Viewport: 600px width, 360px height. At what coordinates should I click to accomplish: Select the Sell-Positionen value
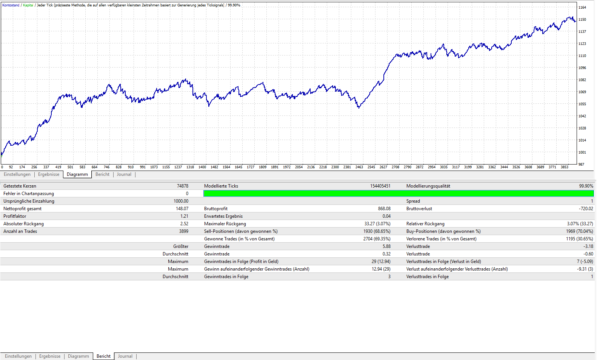click(x=377, y=231)
